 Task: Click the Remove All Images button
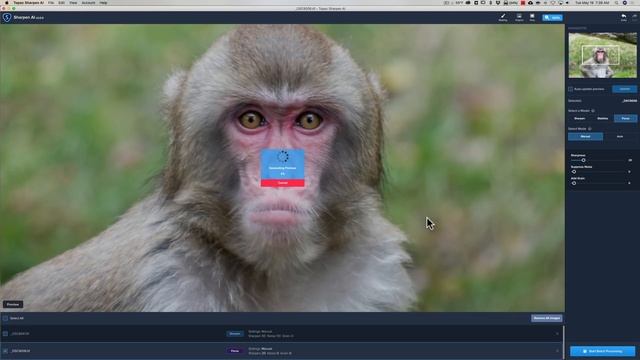(547, 318)
